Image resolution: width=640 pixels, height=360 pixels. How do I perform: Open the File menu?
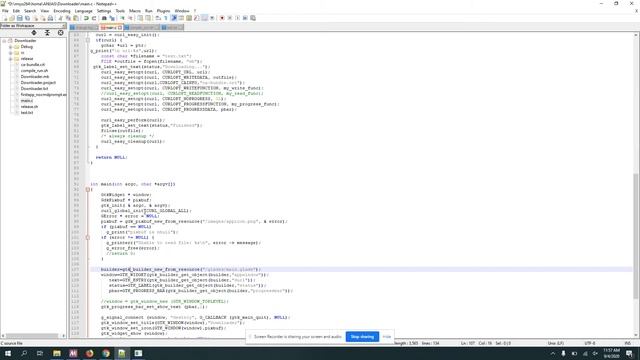(x=5, y=11)
